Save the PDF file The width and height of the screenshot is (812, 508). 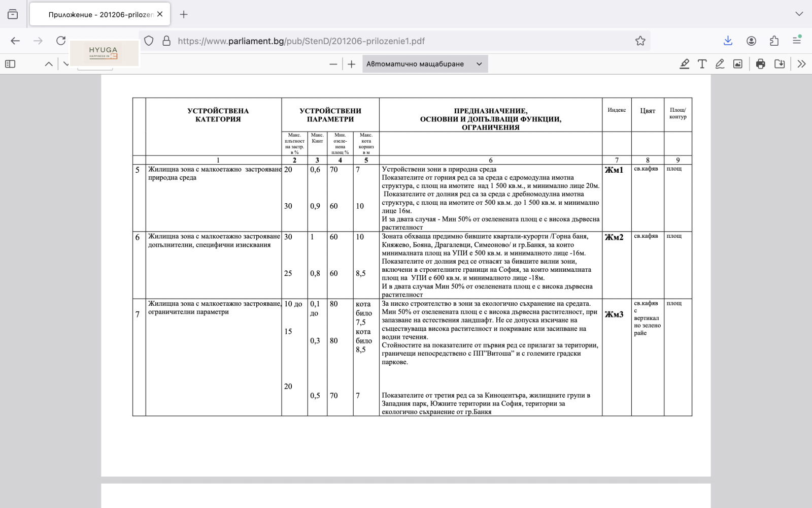point(779,64)
